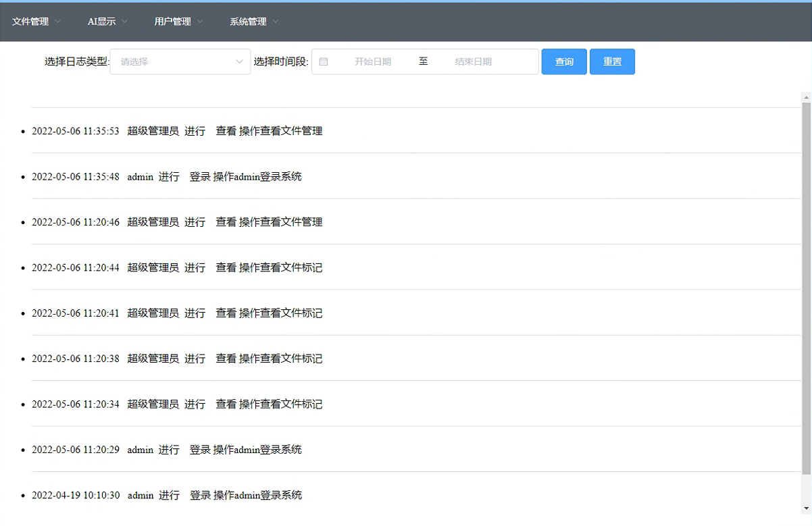Open the 用户管理 menu
Image resolution: width=812 pixels, height=526 pixels.
coord(172,22)
